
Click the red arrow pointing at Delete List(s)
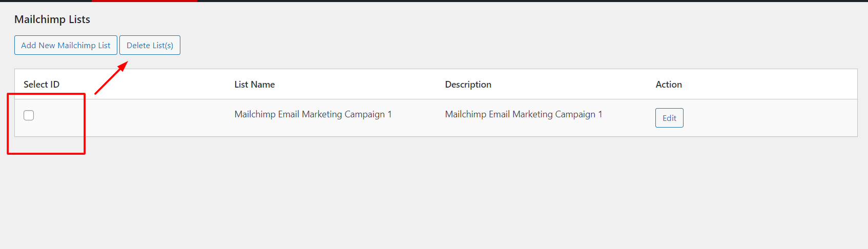tap(111, 78)
